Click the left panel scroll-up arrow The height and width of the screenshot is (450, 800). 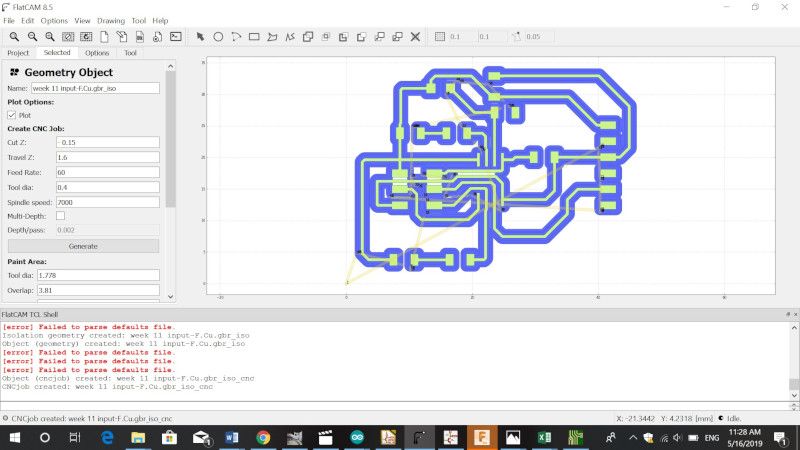click(170, 66)
